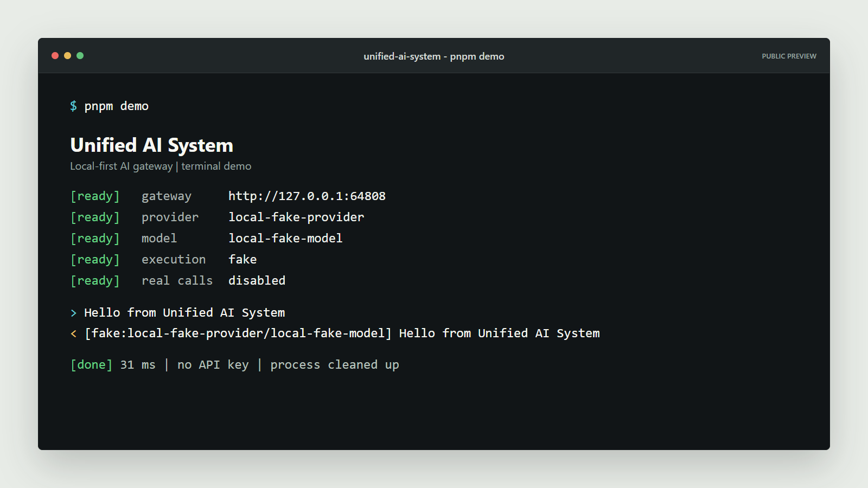The image size is (868, 488).
Task: Click the [ready] tag on gateway row
Action: [95, 196]
